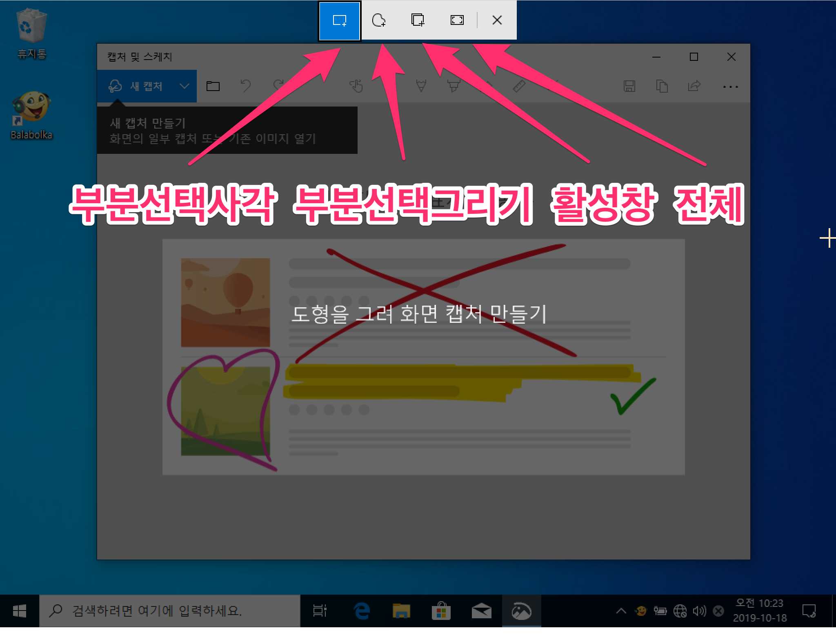The image size is (836, 644).
Task: Click the copy icon
Action: (662, 86)
